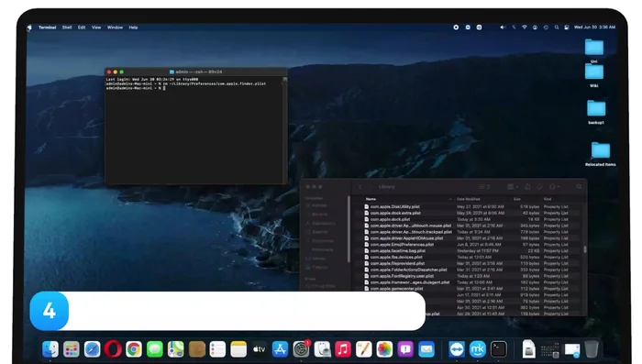Launch Safari from the Dock
The height and width of the screenshot is (364, 642).
tap(92, 349)
